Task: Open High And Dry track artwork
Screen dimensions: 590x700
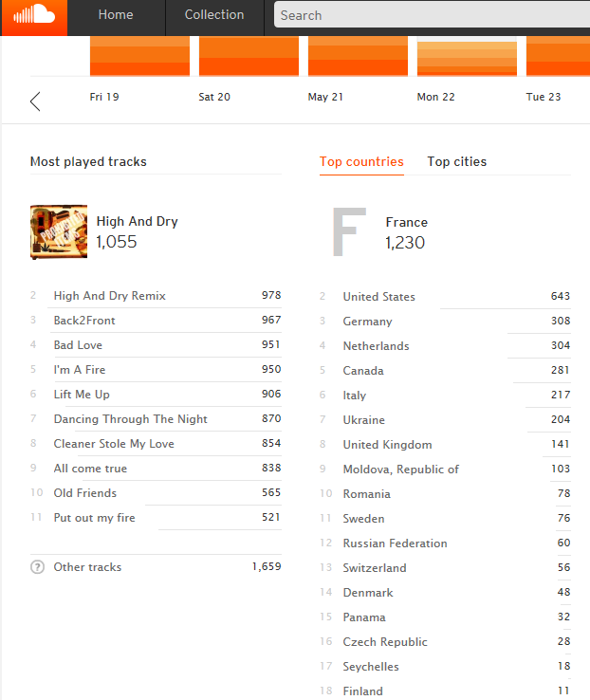Action: pyautogui.click(x=59, y=232)
